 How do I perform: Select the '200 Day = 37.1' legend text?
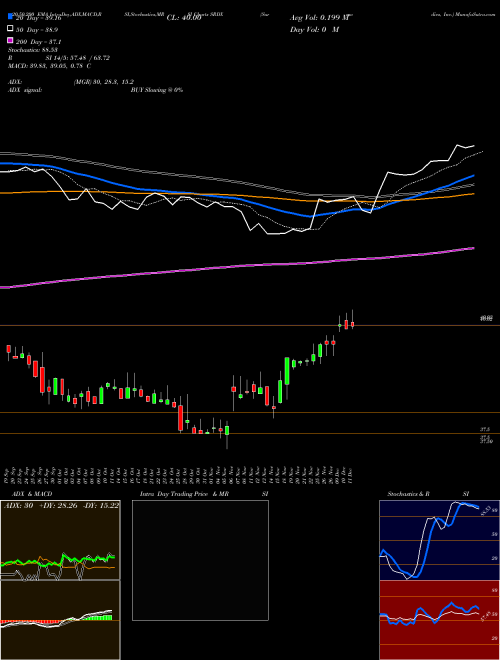click(39, 42)
